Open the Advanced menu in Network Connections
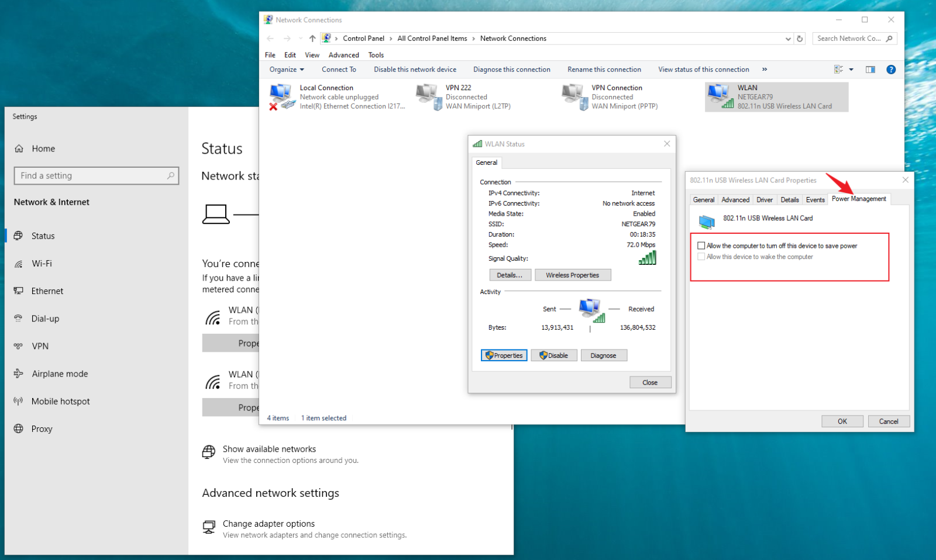 click(343, 54)
